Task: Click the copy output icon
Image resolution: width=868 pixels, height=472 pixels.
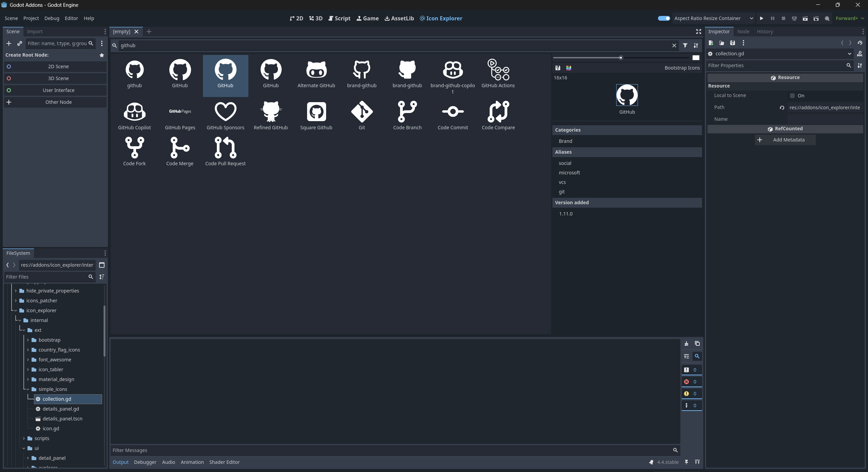Action: 697,343
